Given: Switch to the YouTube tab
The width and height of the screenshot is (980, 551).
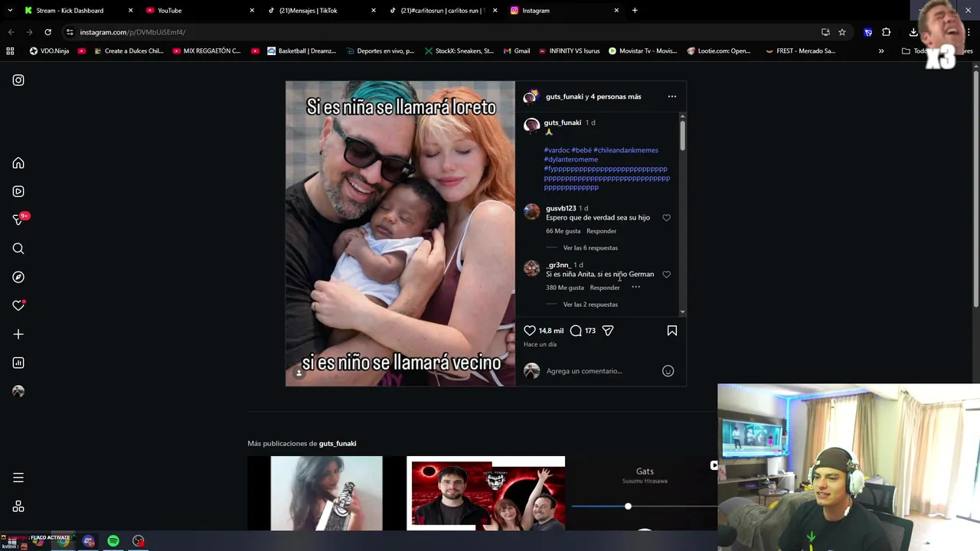Looking at the screenshot, I should [x=199, y=11].
